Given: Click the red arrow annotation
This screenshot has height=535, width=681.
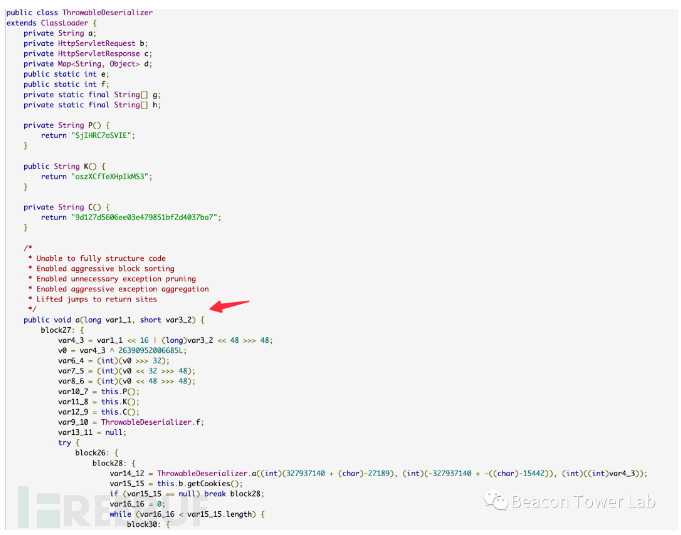Looking at the screenshot, I should coord(231,305).
